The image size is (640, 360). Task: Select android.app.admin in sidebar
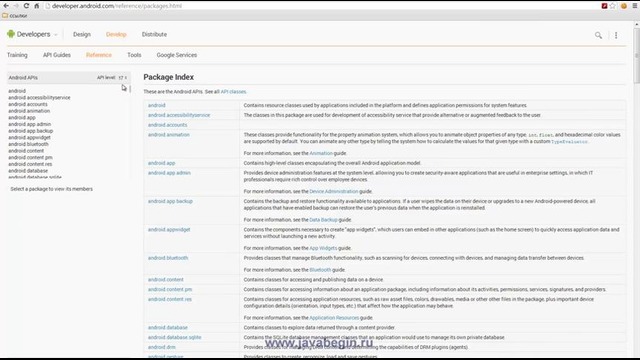coord(30,124)
